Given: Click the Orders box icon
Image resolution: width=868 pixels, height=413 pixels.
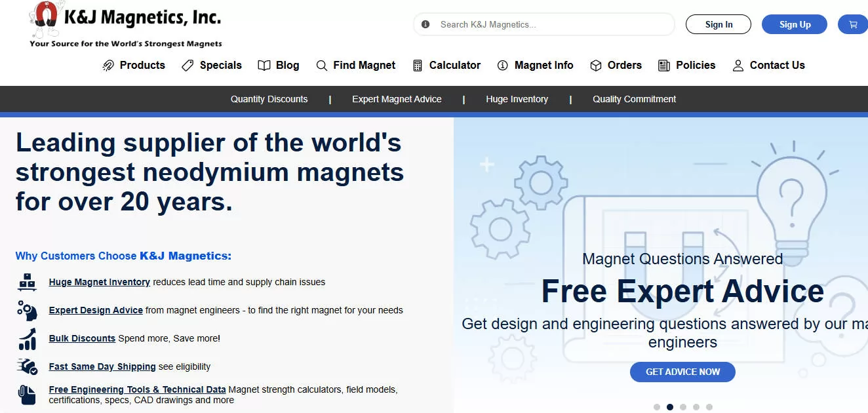Looking at the screenshot, I should tap(596, 66).
